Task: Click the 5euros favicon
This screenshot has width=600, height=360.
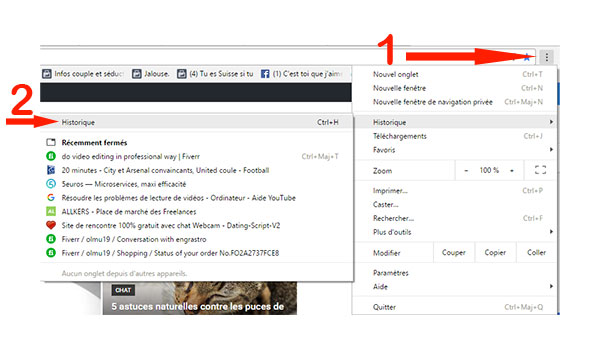Action: tap(51, 184)
